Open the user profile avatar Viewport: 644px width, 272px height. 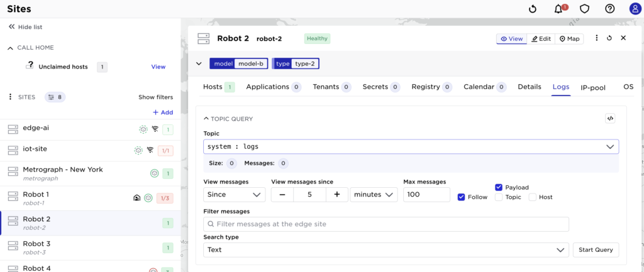[635, 9]
